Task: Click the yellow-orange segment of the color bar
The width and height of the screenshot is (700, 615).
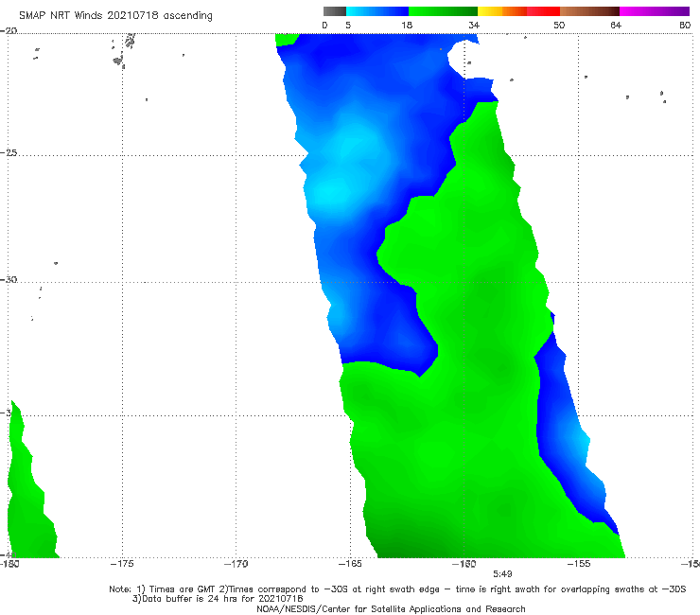Action: [x=502, y=11]
